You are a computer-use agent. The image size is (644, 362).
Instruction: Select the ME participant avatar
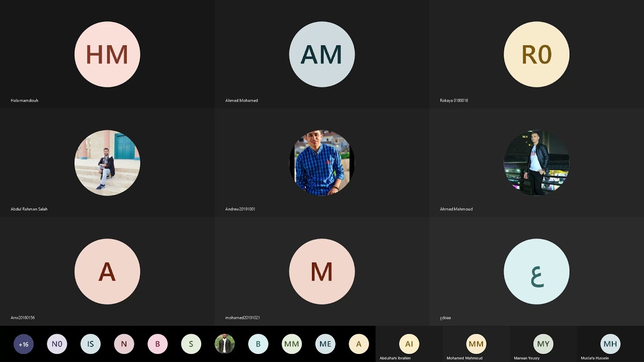tap(325, 344)
